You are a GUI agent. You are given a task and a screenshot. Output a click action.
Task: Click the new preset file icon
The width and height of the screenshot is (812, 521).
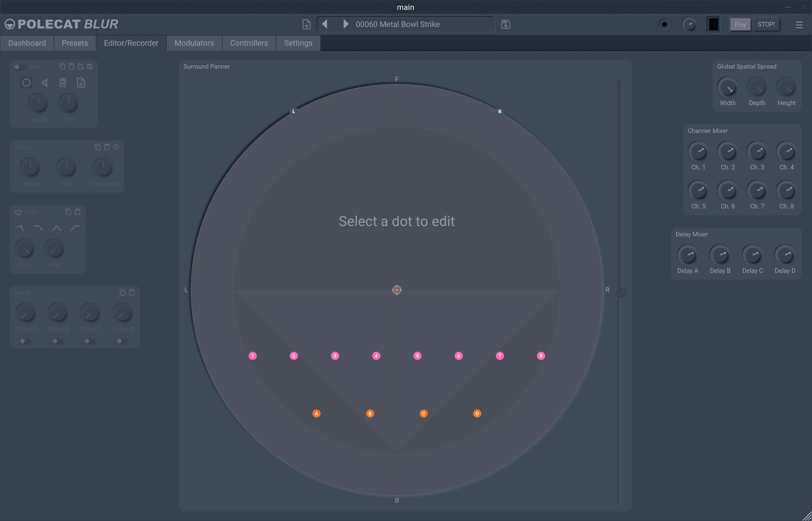point(307,24)
